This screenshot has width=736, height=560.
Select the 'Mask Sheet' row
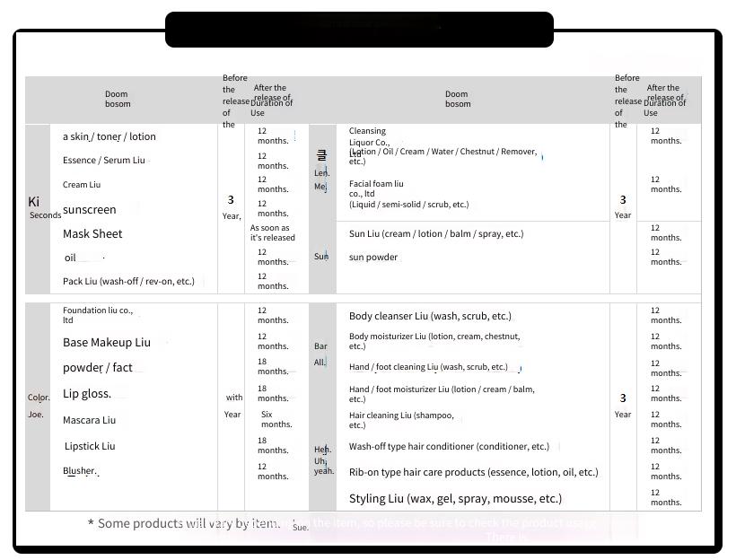(x=92, y=233)
